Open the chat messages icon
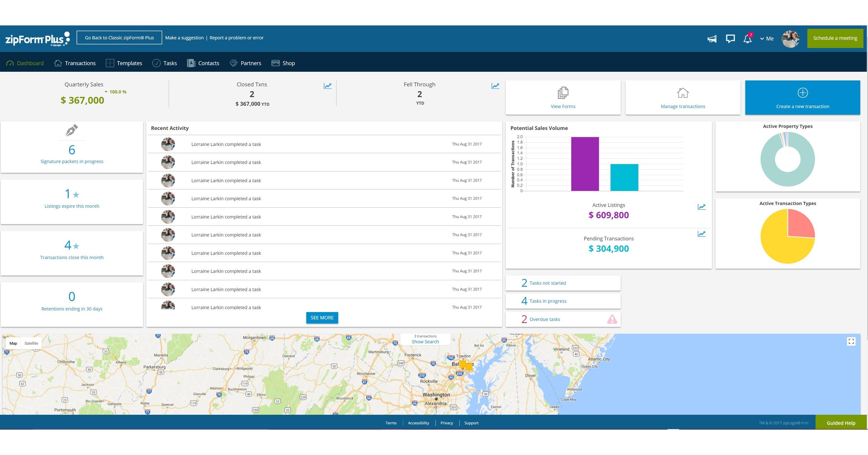The image size is (868, 455). pyautogui.click(x=730, y=38)
